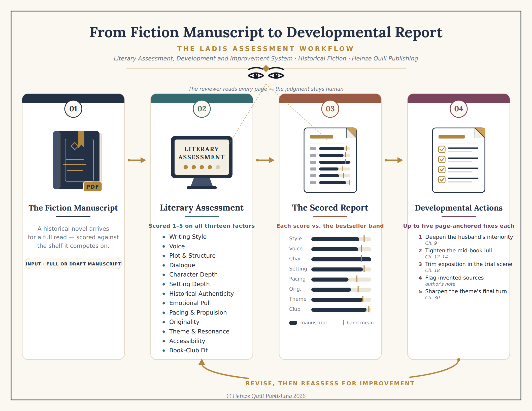Viewport: 532px width, 411px height.
Task: Click the arrow between steps 03 and 04
Action: coord(394,160)
